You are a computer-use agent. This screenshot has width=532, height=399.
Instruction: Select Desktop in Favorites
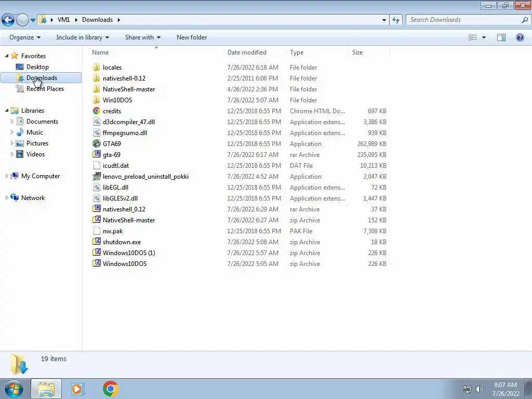tap(37, 67)
